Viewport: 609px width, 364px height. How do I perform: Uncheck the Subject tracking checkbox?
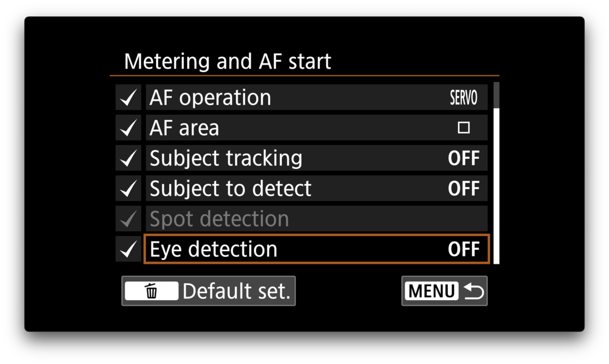pos(128,158)
